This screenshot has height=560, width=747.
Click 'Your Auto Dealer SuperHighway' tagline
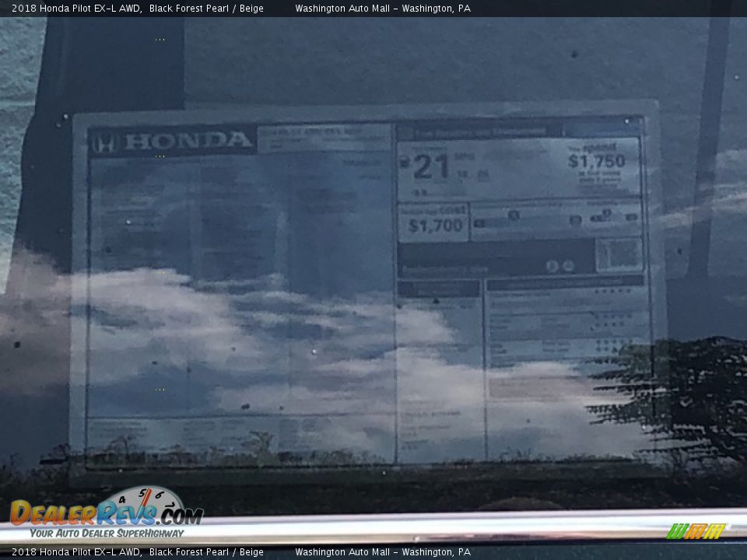click(107, 533)
